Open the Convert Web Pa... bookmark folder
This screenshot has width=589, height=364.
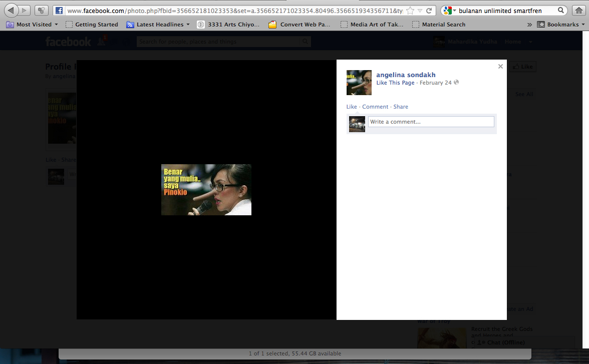click(x=300, y=25)
